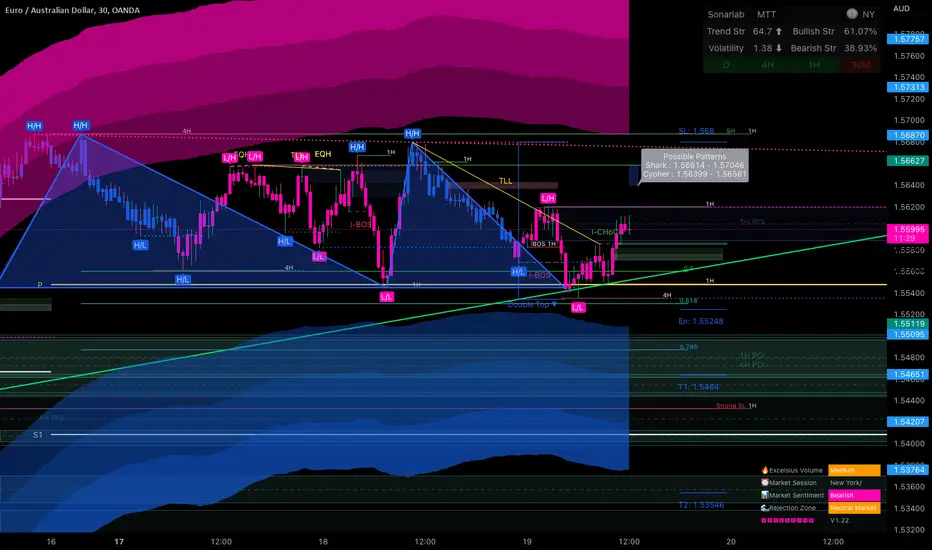Click the Possible Patterns tooltip box
932x550 pixels.
click(694, 165)
